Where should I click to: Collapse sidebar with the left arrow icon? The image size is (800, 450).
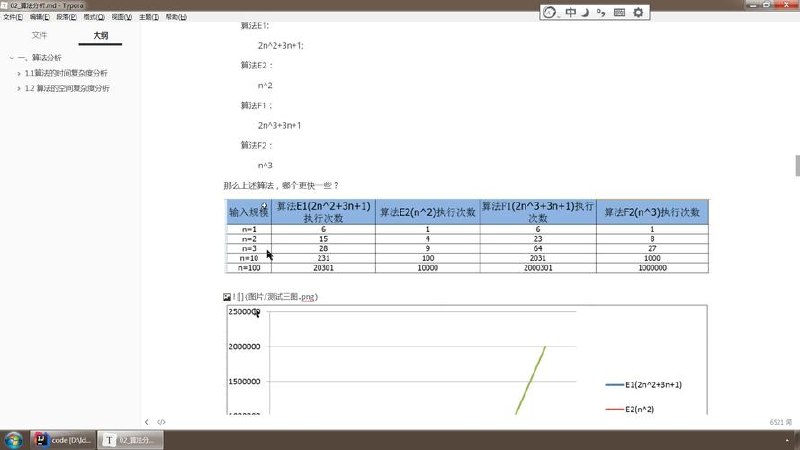[147, 422]
